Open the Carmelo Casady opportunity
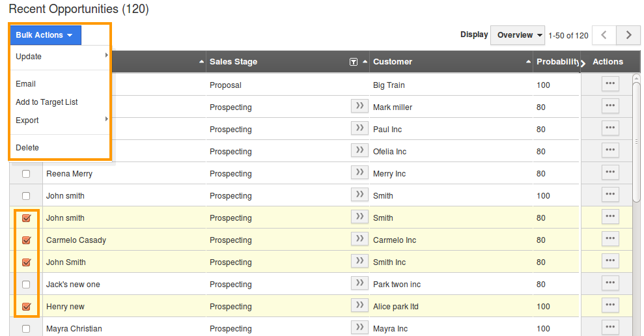 [76, 240]
